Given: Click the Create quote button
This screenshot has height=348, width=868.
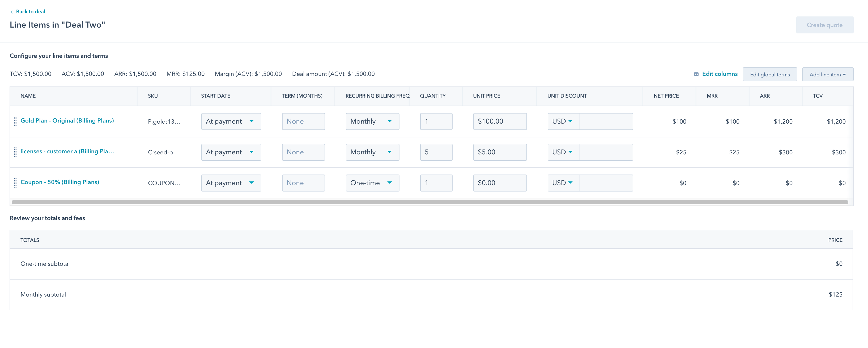Looking at the screenshot, I should pos(824,25).
